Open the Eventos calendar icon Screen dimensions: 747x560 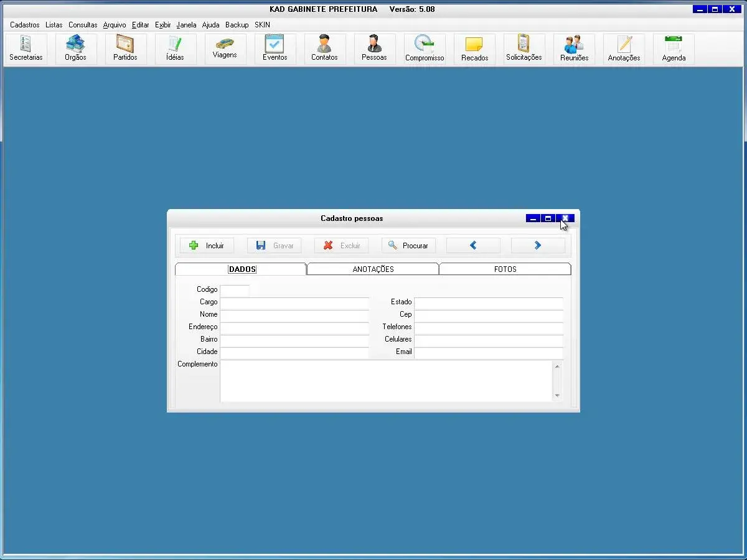275,49
